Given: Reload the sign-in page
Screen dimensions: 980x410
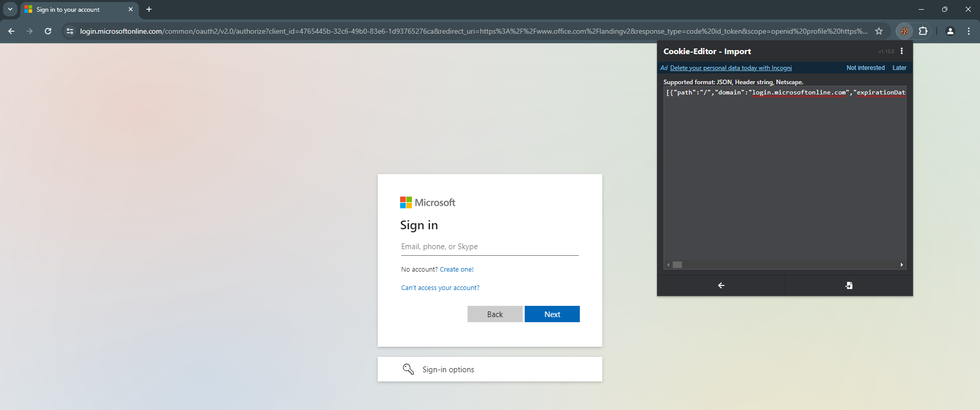Looking at the screenshot, I should click(x=48, y=31).
